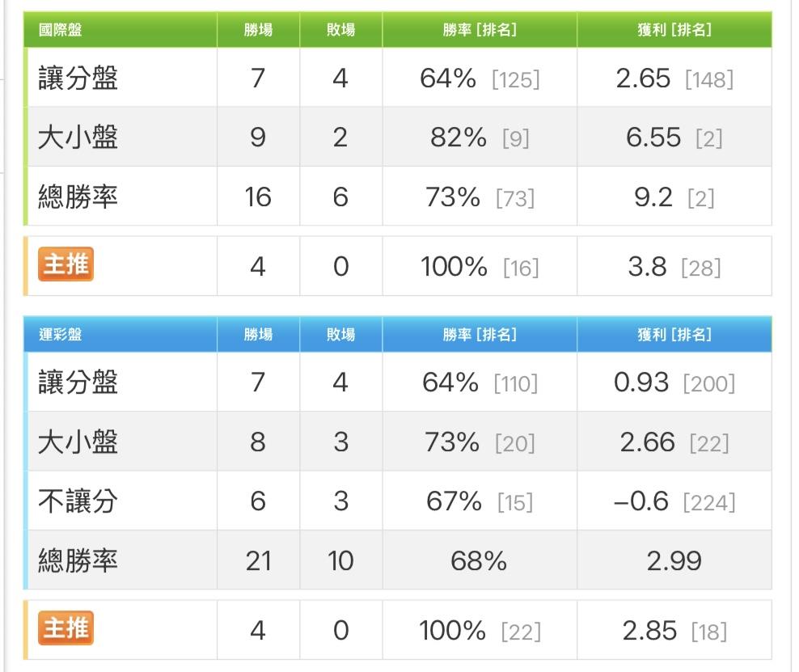The width and height of the screenshot is (799, 672).
Task: Select the green 國際盤 header
Action: click(x=61, y=31)
